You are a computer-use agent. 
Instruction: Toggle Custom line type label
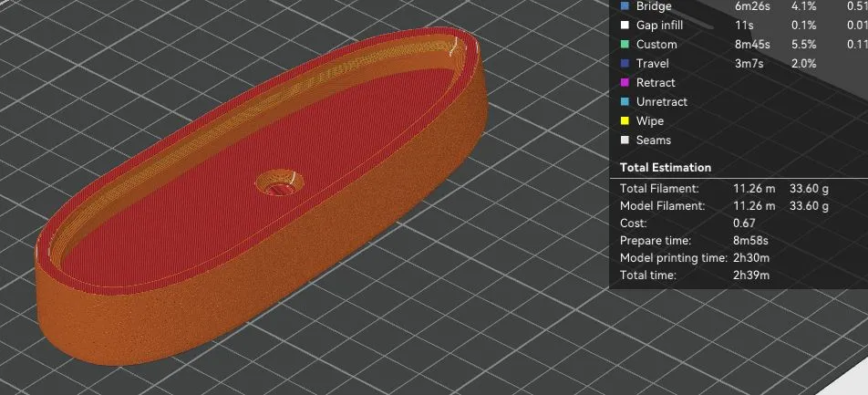pos(656,45)
